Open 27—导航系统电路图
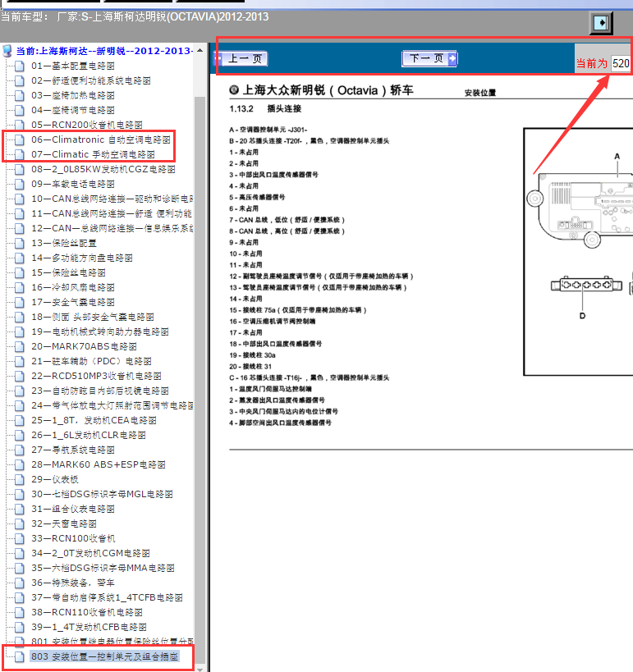Viewport: 633px width, 672px height. pyautogui.click(x=73, y=450)
